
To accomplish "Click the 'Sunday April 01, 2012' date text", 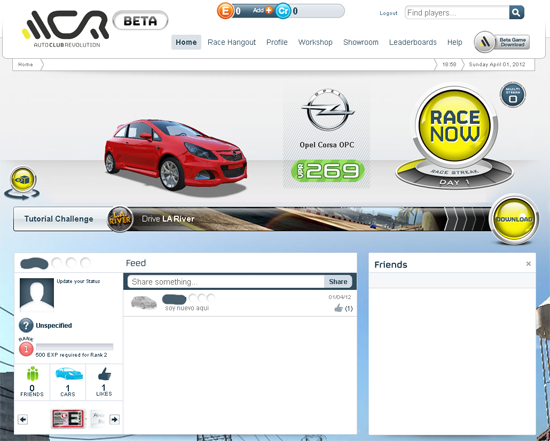I will click(x=497, y=65).
